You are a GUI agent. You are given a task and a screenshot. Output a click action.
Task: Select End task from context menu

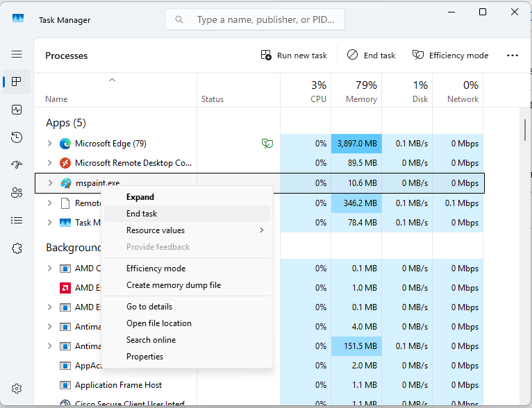[x=187, y=214]
